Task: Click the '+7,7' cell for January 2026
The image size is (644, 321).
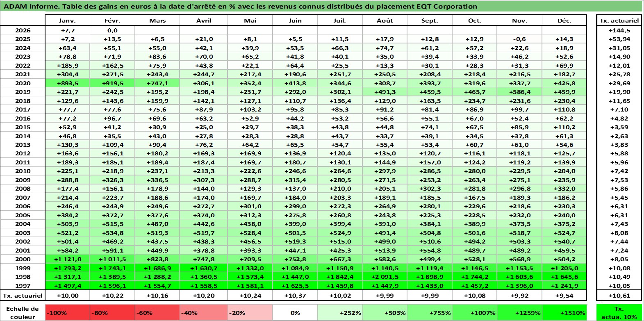Action: pos(67,30)
